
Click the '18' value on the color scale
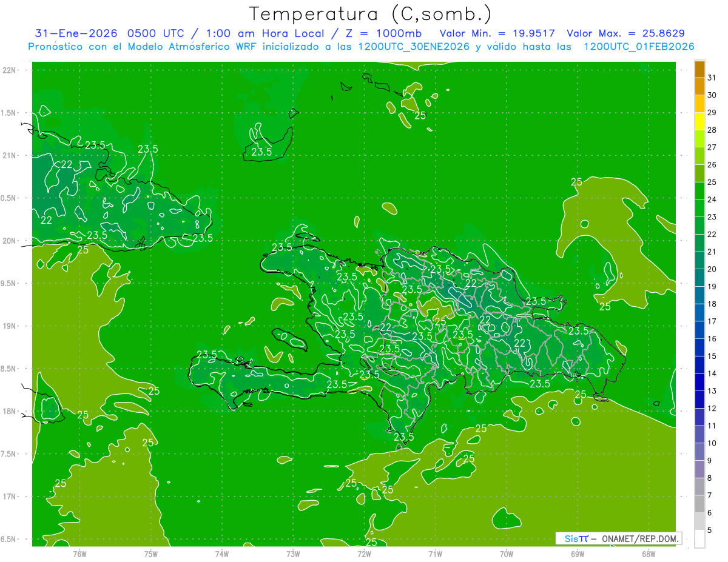click(712, 304)
